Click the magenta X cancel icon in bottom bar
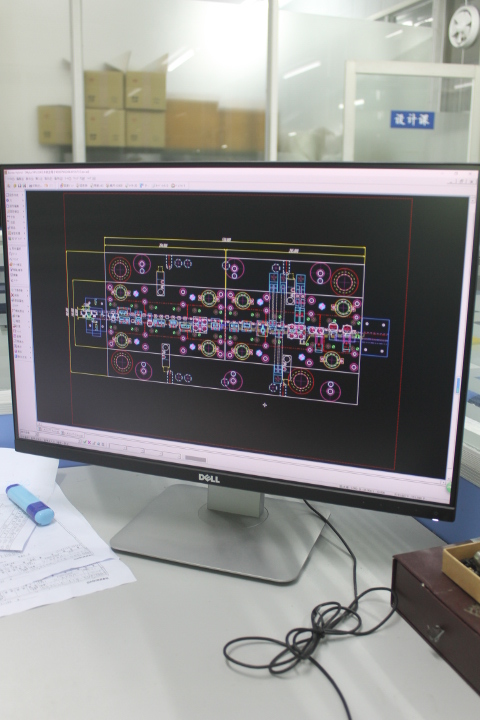 89,443
